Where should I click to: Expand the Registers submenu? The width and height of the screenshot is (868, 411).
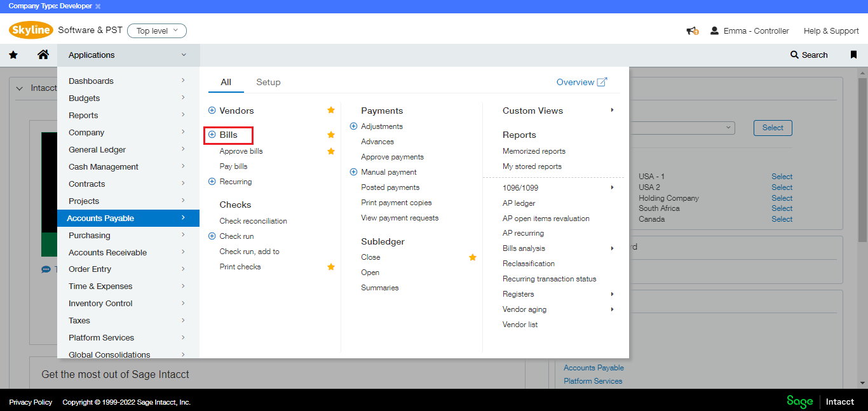coord(613,294)
